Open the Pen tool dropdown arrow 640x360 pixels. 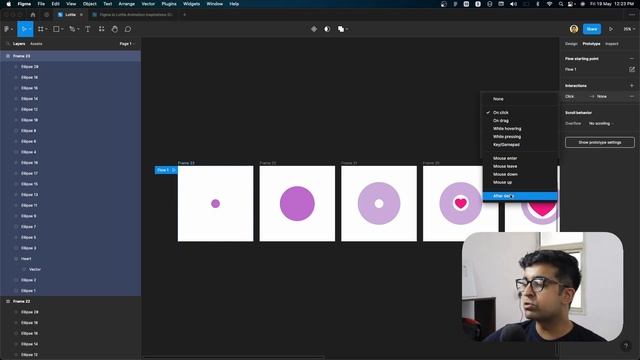(x=78, y=29)
